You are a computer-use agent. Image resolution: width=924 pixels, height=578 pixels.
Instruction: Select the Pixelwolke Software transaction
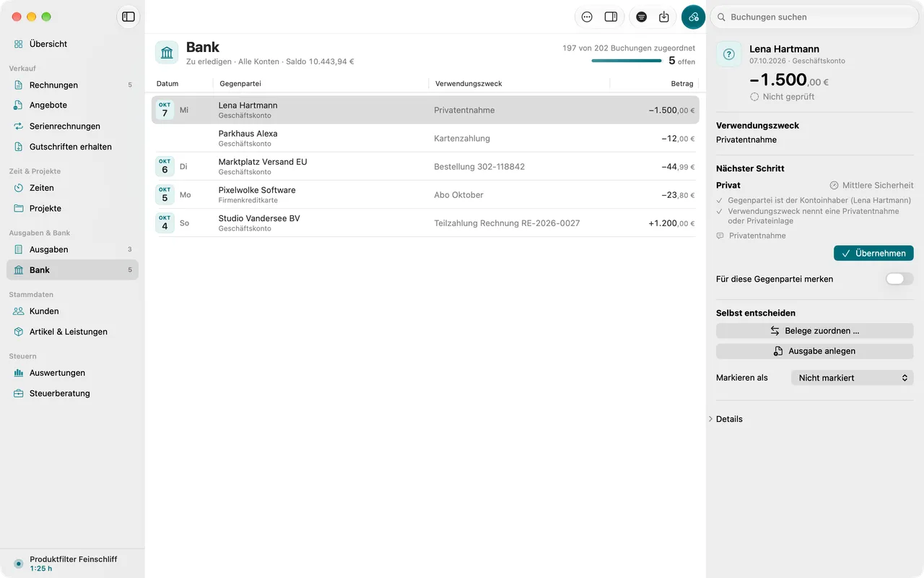coord(425,194)
